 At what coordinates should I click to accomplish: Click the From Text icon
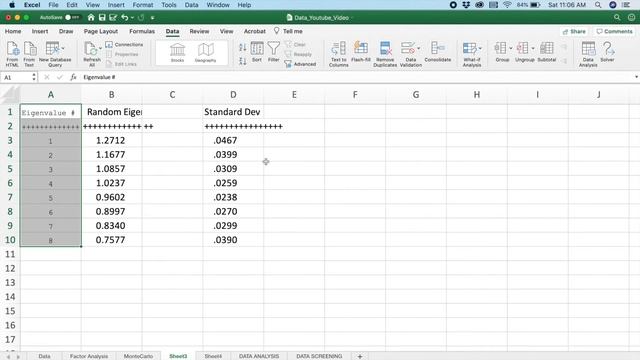[x=29, y=53]
